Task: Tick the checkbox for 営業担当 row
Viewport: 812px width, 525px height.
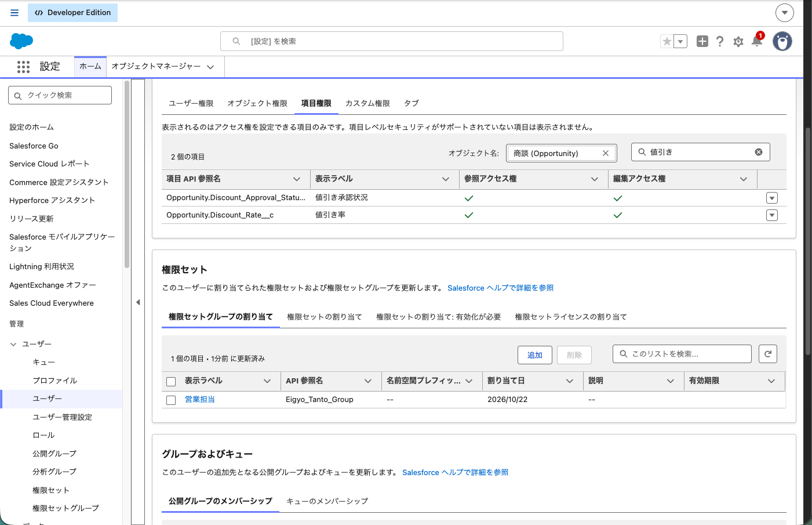Action: [171, 400]
